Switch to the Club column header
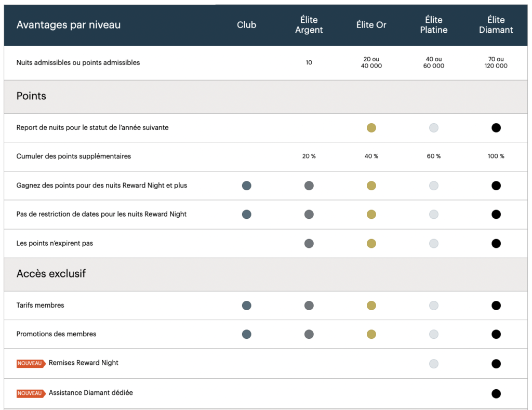The height and width of the screenshot is (410, 532). (x=247, y=24)
